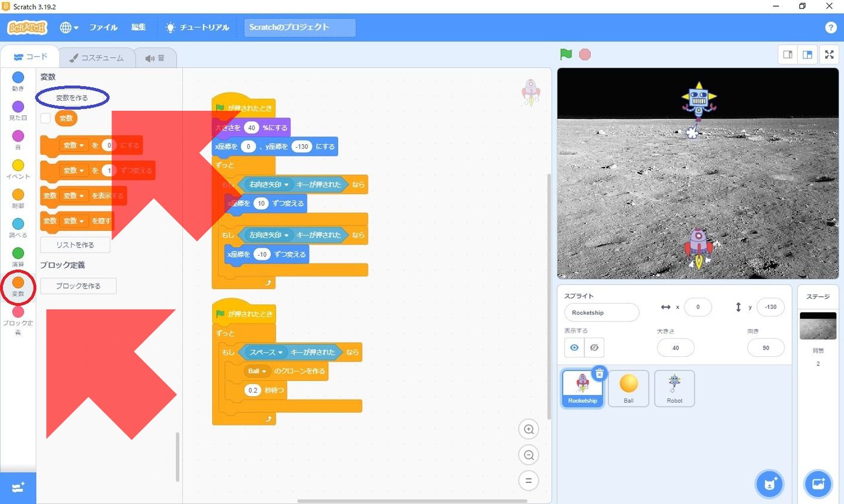The width and height of the screenshot is (844, 504).
Task: Open variable dropdown in 'を0にする' block
Action: (74, 145)
